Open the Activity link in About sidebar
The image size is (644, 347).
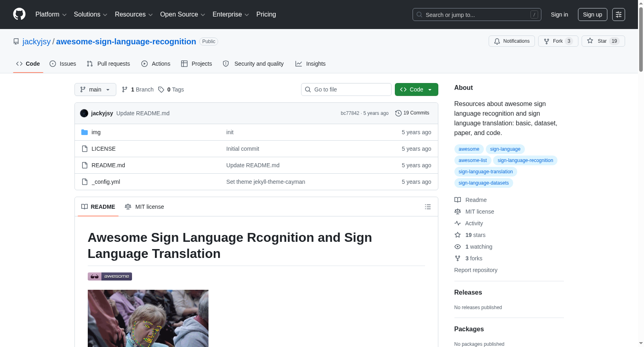coord(469,223)
